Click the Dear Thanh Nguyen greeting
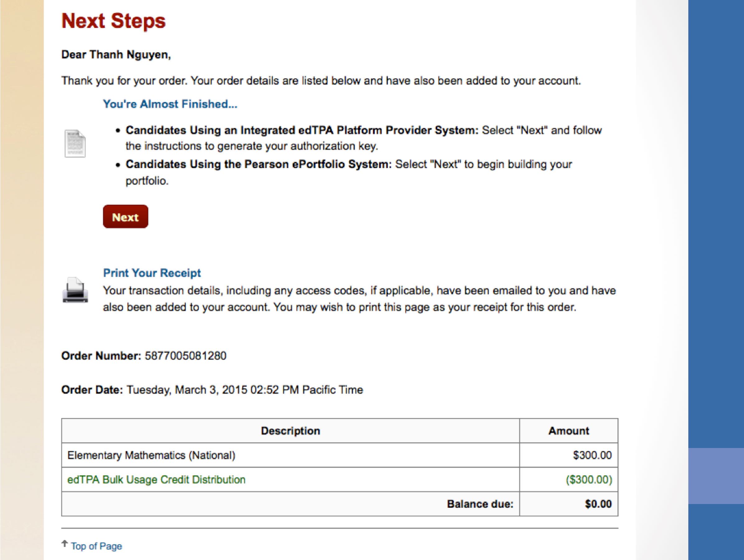The height and width of the screenshot is (560, 744). [x=116, y=54]
